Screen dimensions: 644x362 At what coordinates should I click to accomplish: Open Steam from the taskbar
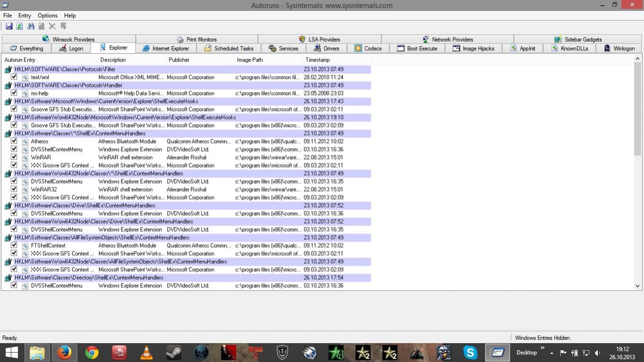(174, 353)
